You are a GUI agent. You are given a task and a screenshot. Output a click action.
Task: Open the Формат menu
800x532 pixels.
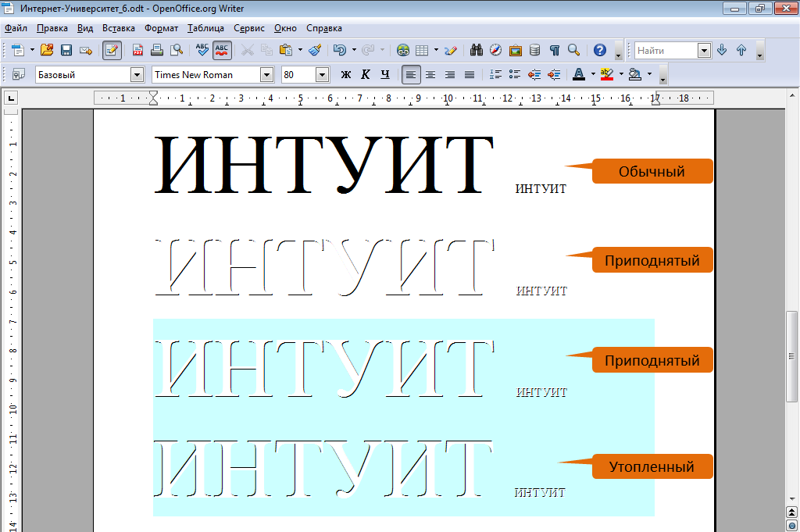[x=161, y=28]
